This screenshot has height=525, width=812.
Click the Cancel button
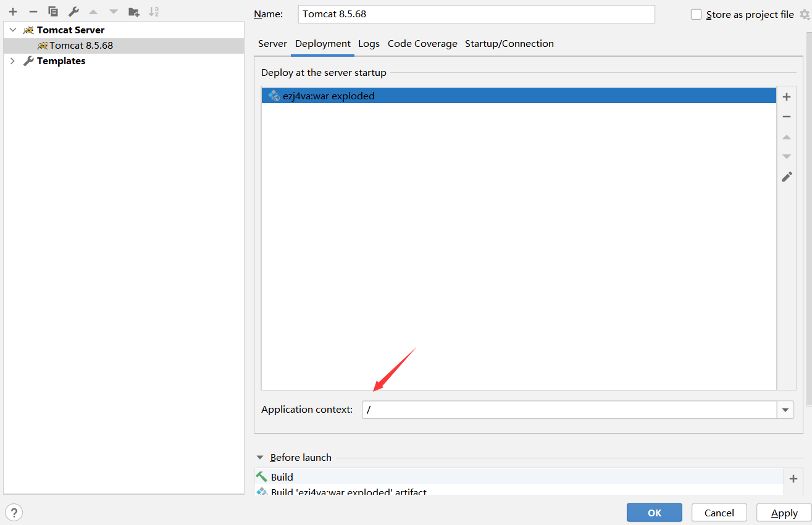pyautogui.click(x=719, y=513)
